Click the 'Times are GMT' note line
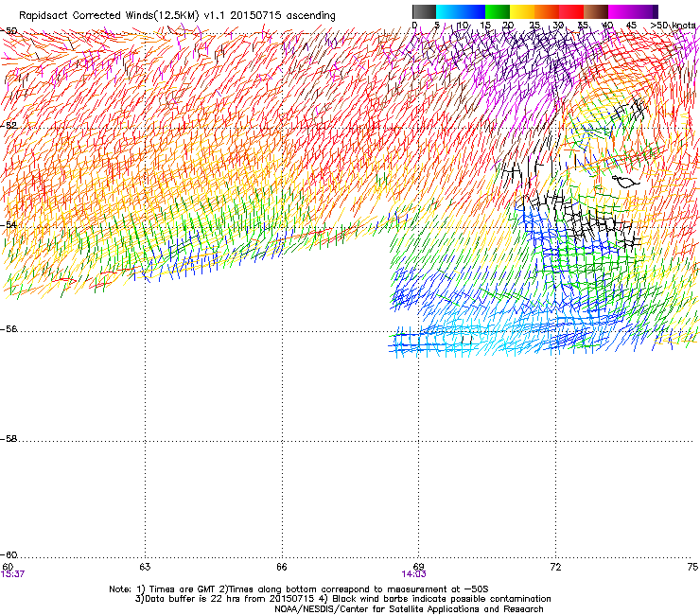The height and width of the screenshot is (615, 700). pos(299,589)
